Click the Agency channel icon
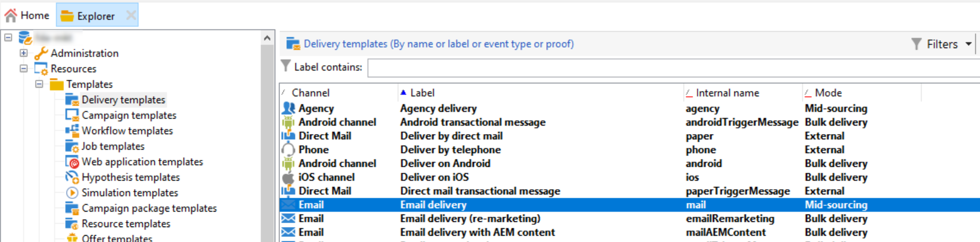Image resolution: width=980 pixels, height=242 pixels. [288, 108]
